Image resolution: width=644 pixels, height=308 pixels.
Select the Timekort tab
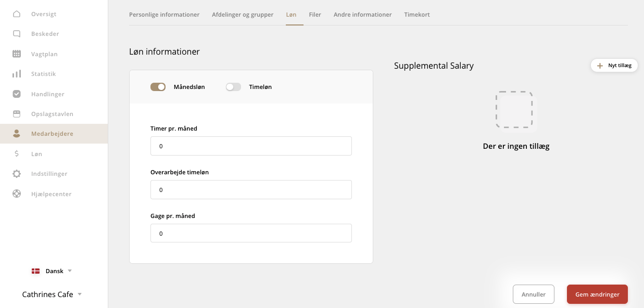417,15
